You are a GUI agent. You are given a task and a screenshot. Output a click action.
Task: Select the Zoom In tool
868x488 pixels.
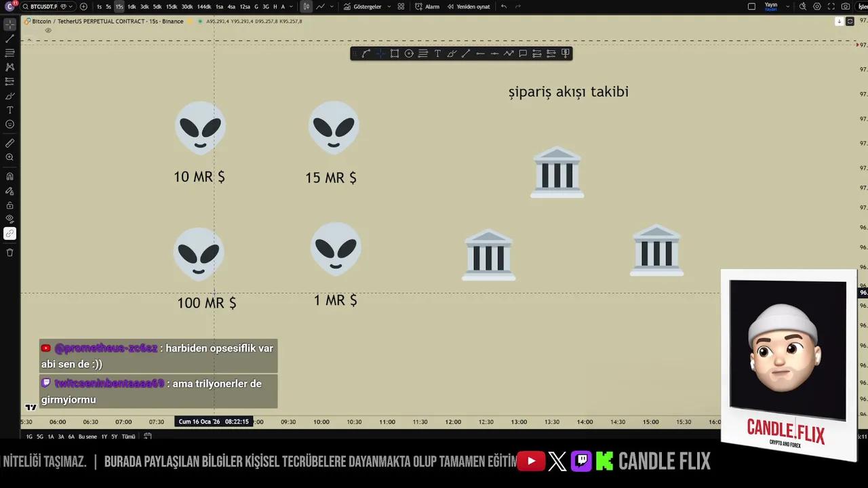9,157
